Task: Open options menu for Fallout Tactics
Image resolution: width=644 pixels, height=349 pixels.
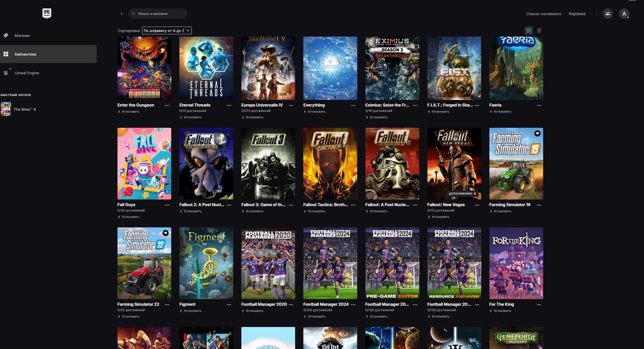Action: [x=353, y=205]
